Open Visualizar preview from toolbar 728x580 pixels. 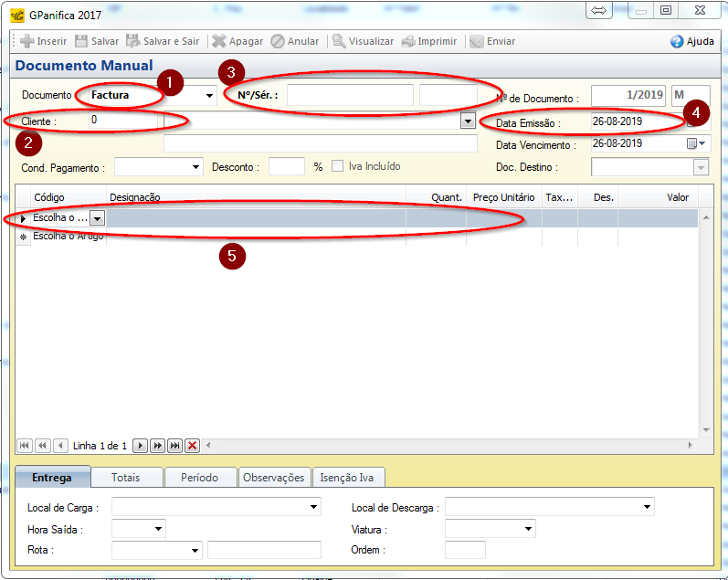[339, 41]
